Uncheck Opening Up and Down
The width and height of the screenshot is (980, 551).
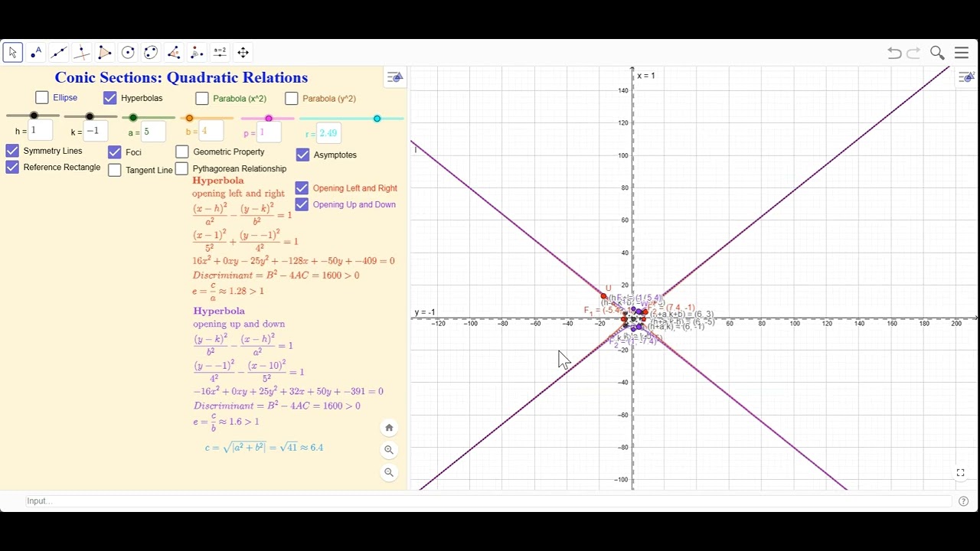coord(302,204)
